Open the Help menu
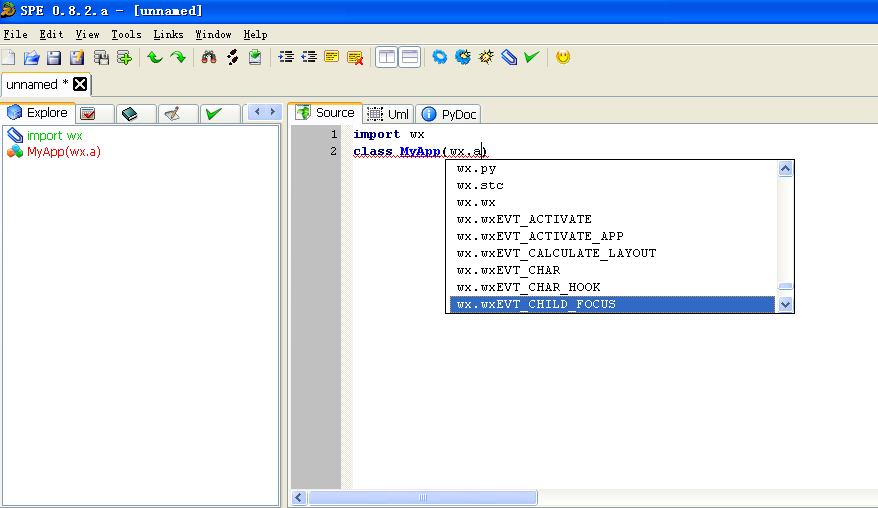The image size is (878, 508). [x=255, y=35]
